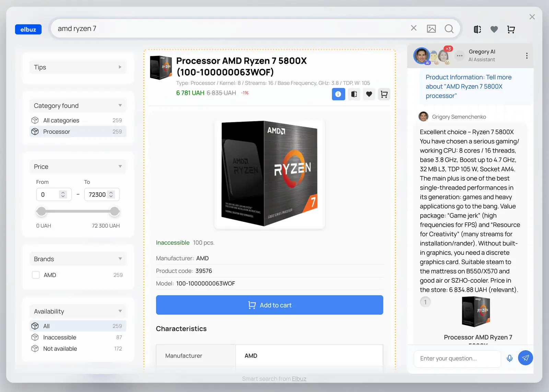549x392 pixels.
Task: Click the Add to cart button
Action: click(269, 305)
